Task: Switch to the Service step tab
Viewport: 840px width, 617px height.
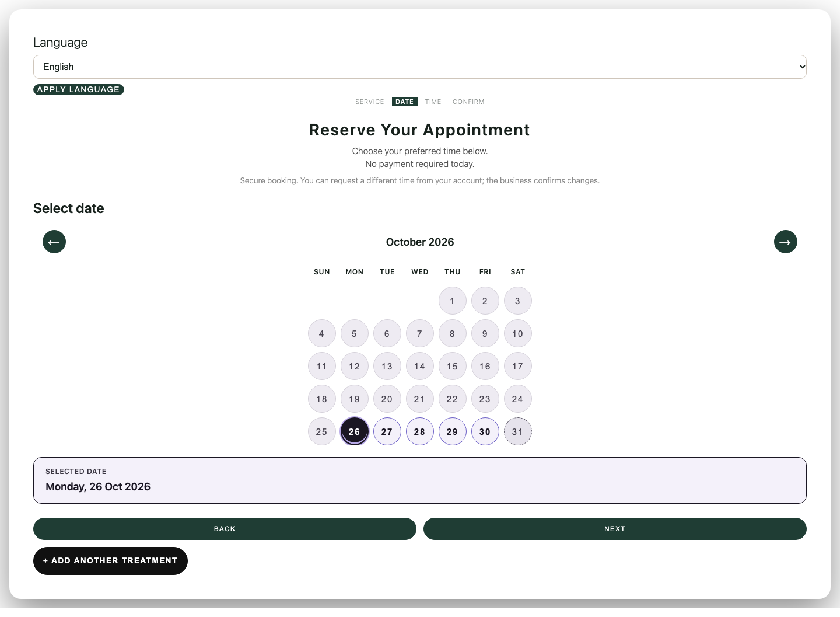Action: (x=370, y=102)
